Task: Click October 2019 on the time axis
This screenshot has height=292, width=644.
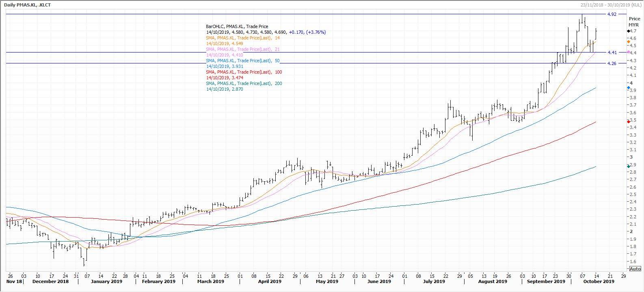Action: 599,281
